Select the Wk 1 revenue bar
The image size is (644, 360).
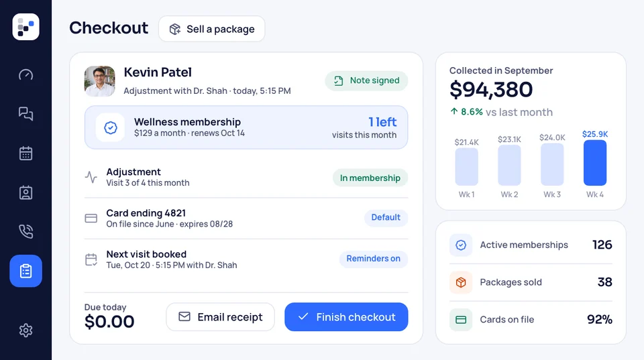(467, 167)
